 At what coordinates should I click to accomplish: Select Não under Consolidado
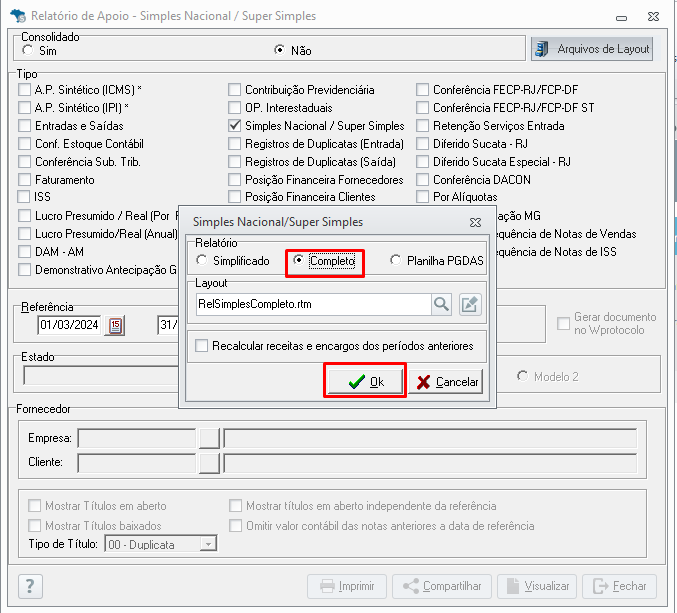click(279, 50)
